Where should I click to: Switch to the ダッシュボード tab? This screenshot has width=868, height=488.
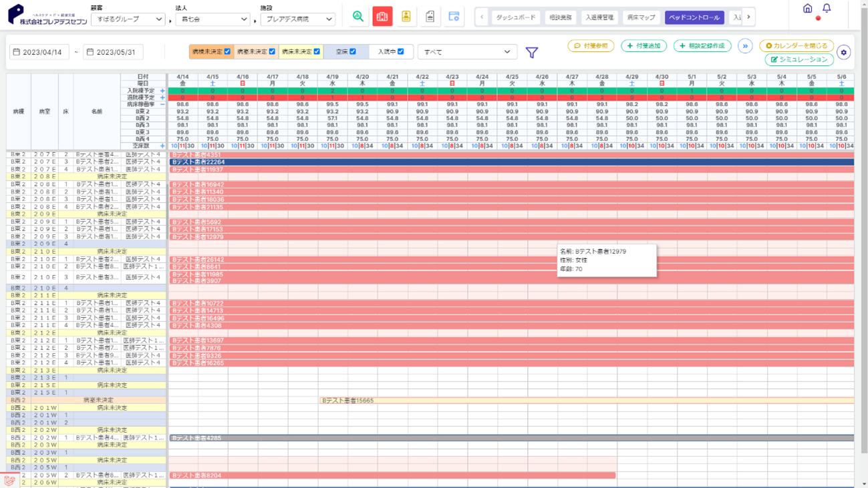(515, 17)
